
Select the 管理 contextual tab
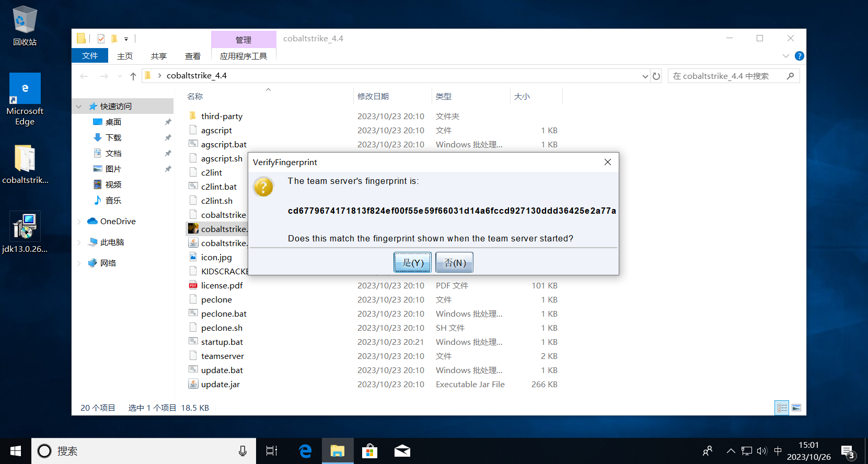coord(244,40)
